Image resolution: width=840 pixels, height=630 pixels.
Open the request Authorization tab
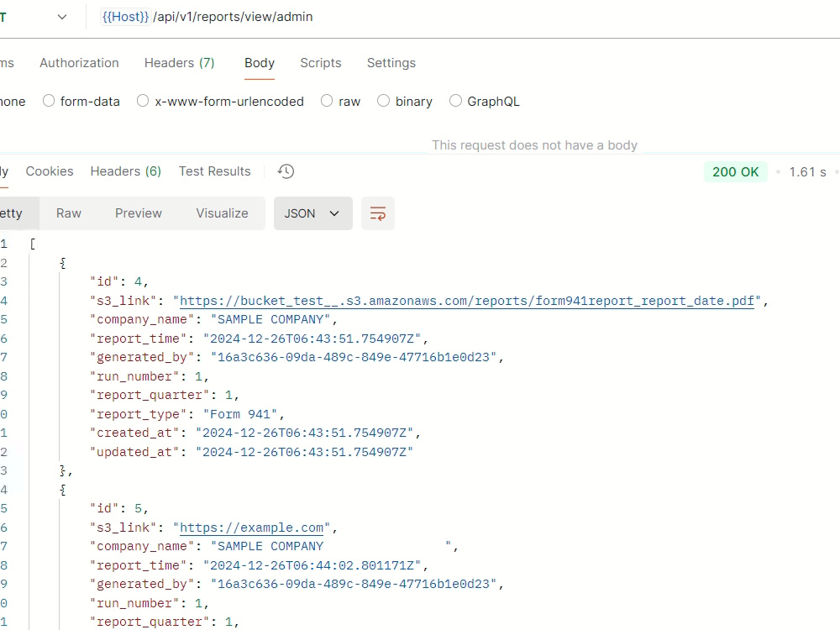click(x=79, y=63)
